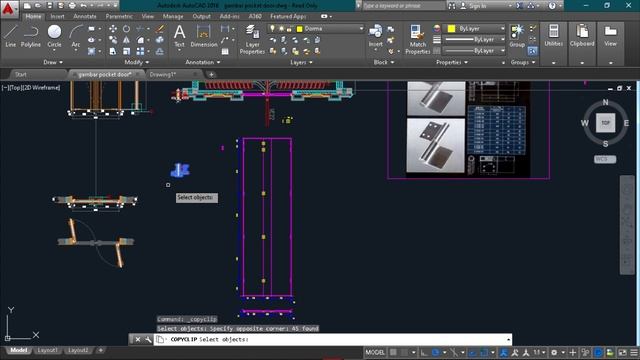Click the Group tool

point(517,36)
